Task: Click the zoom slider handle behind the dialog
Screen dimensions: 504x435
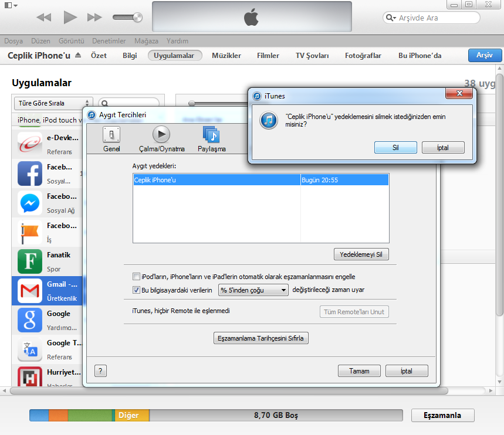Action: pyautogui.click(x=192, y=103)
